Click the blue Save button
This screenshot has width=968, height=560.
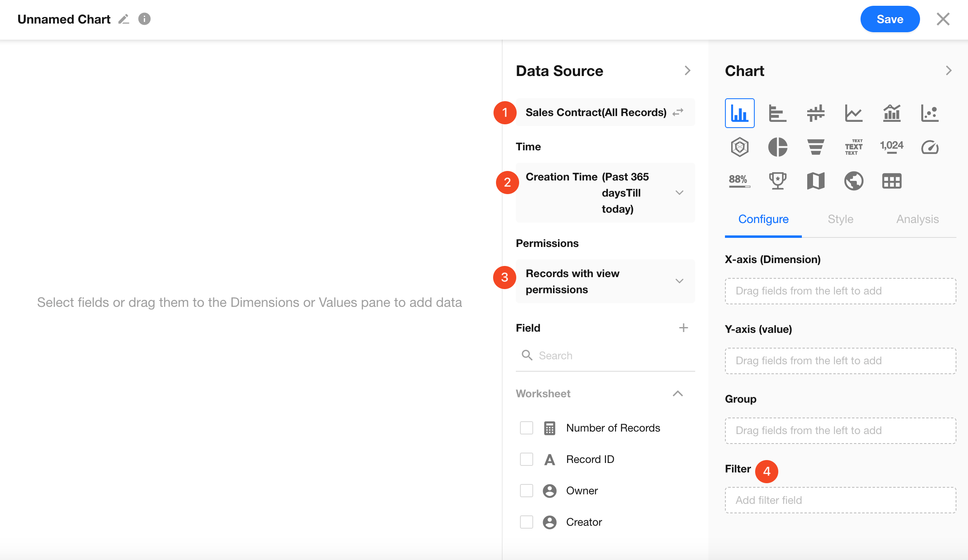pyautogui.click(x=889, y=19)
